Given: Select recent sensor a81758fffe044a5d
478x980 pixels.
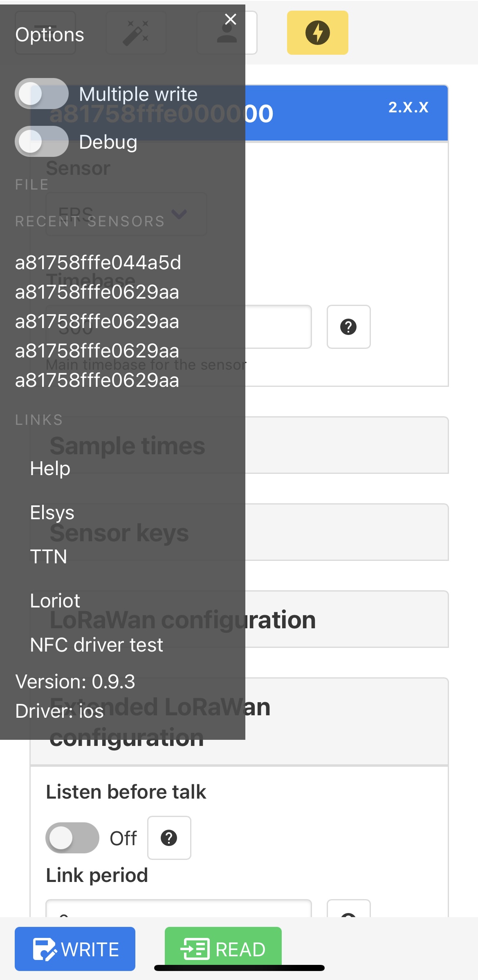Looking at the screenshot, I should [99, 263].
